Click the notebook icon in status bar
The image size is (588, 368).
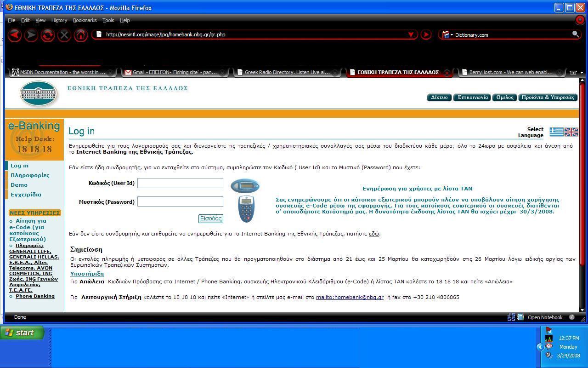(521, 317)
